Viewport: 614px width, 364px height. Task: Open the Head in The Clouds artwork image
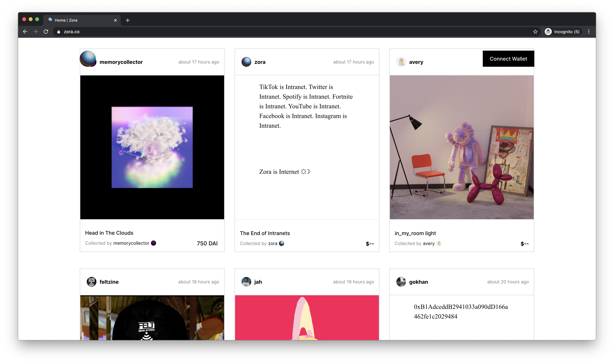152,147
